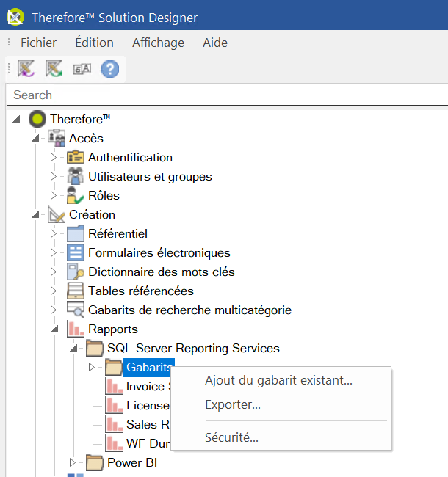The image size is (448, 477).
Task: Click the Sales report chart icon
Action: pyautogui.click(x=114, y=424)
